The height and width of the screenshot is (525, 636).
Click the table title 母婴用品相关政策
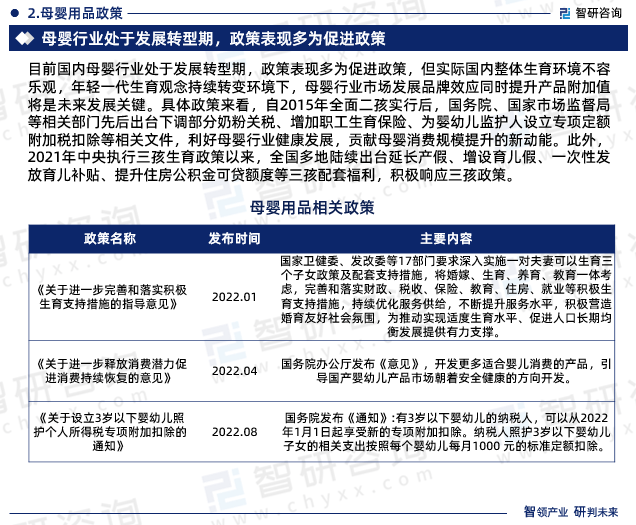click(x=312, y=207)
